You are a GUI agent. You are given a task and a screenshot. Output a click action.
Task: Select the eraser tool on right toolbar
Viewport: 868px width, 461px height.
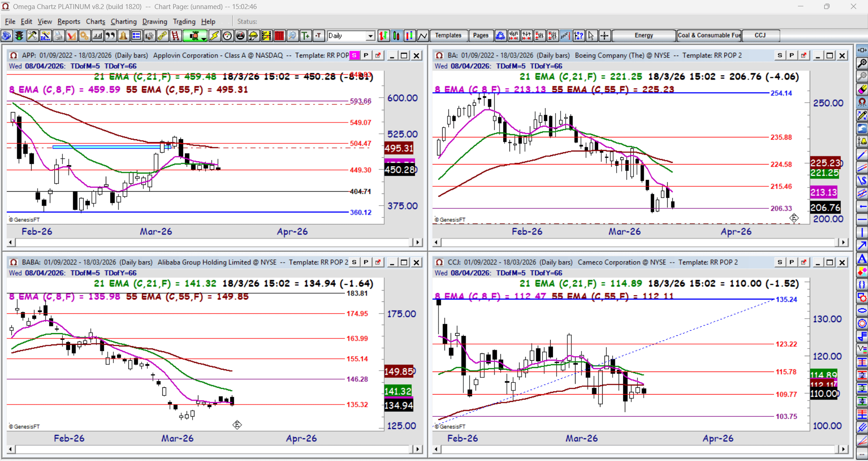click(x=862, y=89)
